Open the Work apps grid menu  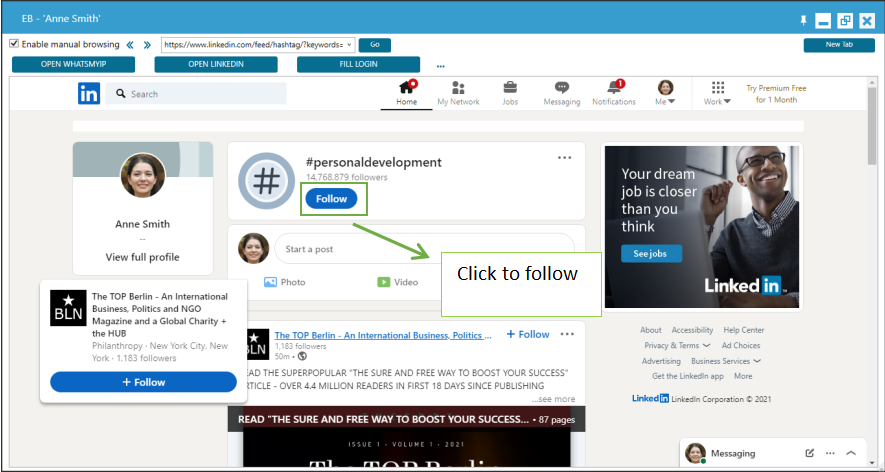[717, 94]
